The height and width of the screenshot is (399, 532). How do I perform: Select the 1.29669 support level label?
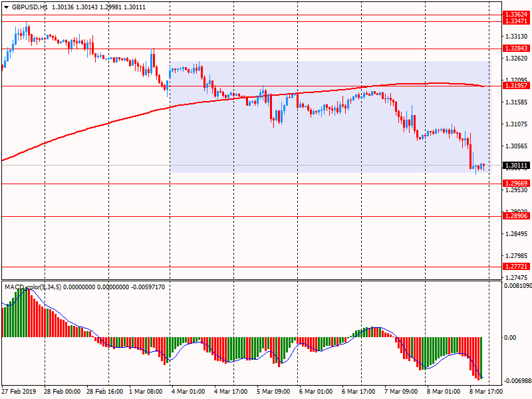(x=516, y=184)
